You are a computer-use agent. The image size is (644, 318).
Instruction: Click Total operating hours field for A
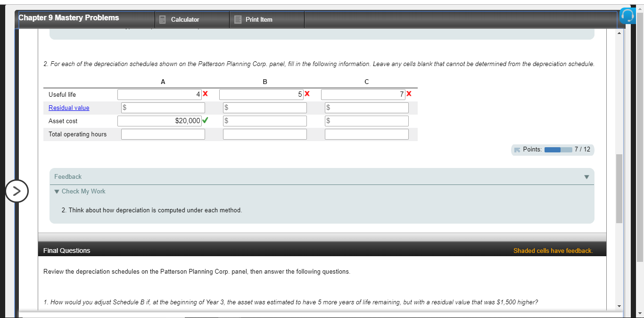click(163, 134)
